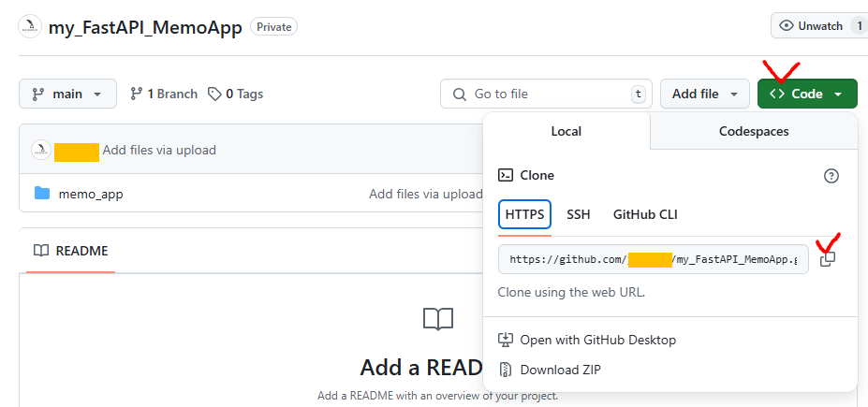
Task: Switch to the Local tab
Action: [566, 131]
